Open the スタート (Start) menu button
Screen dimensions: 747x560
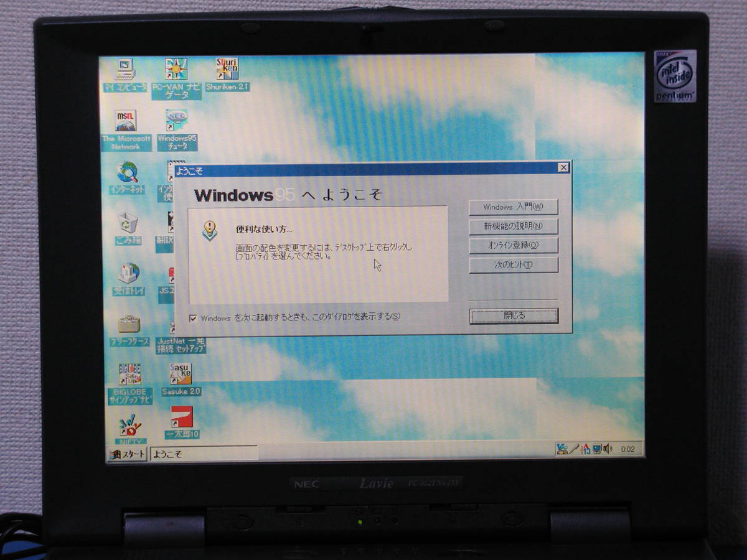coord(128,454)
